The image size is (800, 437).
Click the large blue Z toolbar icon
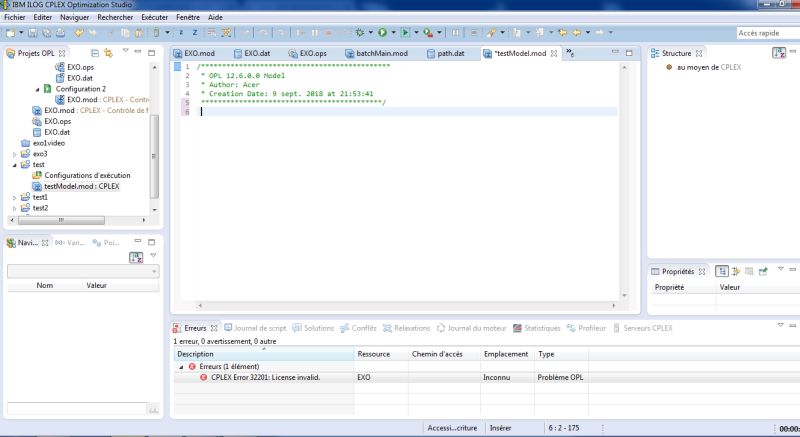click(x=195, y=33)
